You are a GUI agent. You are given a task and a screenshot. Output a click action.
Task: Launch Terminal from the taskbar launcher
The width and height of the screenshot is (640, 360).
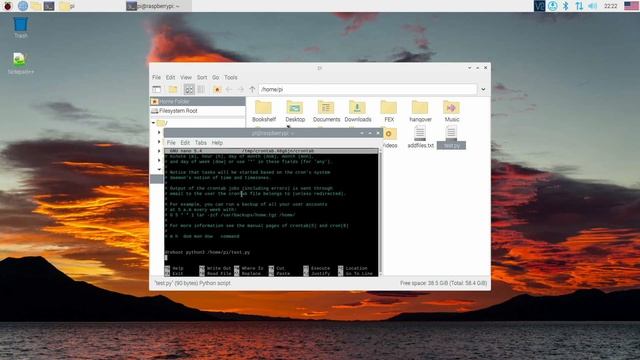pos(49,6)
